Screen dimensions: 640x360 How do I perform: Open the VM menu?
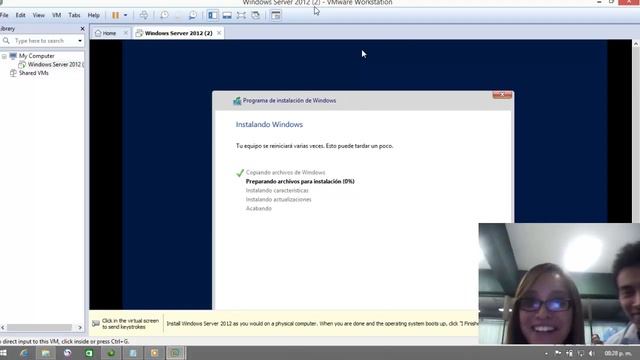coord(56,15)
